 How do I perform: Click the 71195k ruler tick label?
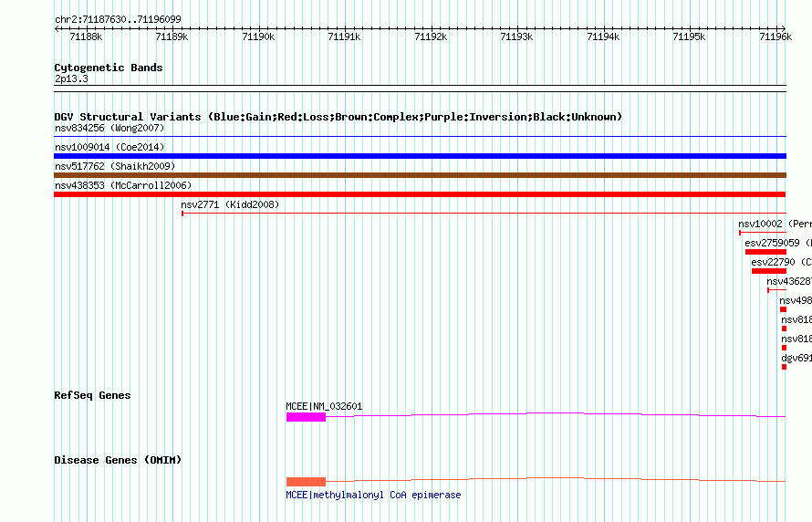(x=689, y=37)
